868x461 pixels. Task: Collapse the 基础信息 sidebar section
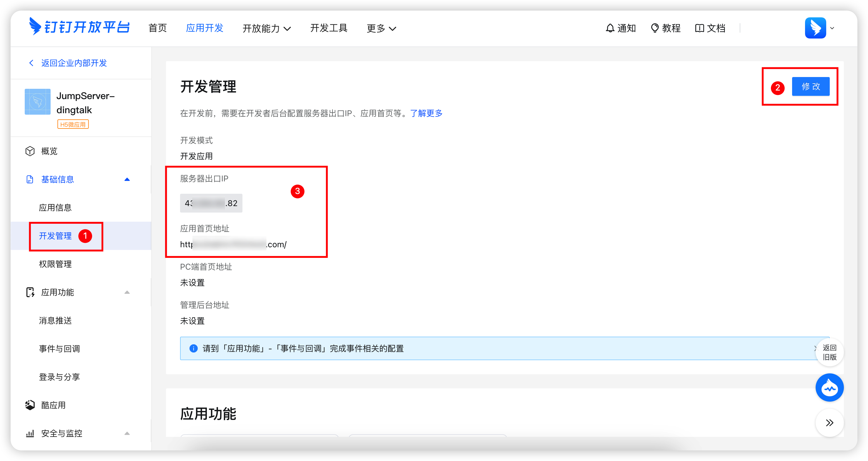127,179
